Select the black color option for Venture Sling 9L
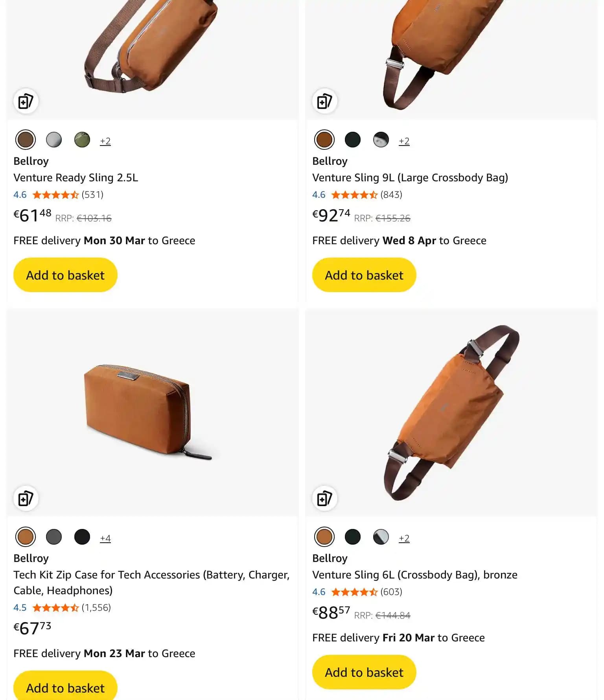 coord(353,140)
